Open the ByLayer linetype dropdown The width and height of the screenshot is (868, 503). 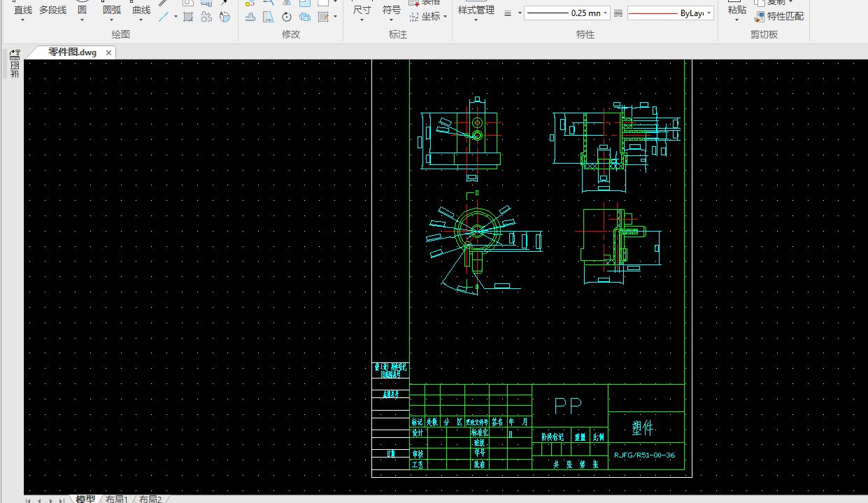pos(709,13)
